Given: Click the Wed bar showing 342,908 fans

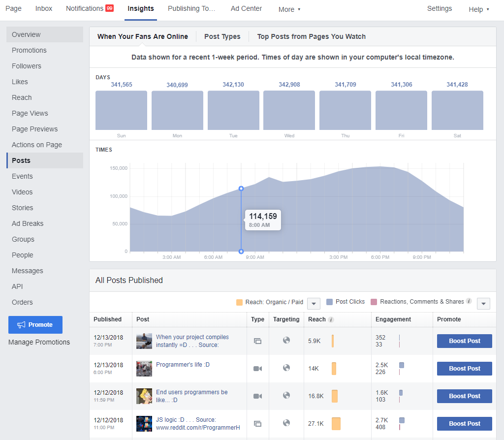Looking at the screenshot, I should tap(289, 110).
